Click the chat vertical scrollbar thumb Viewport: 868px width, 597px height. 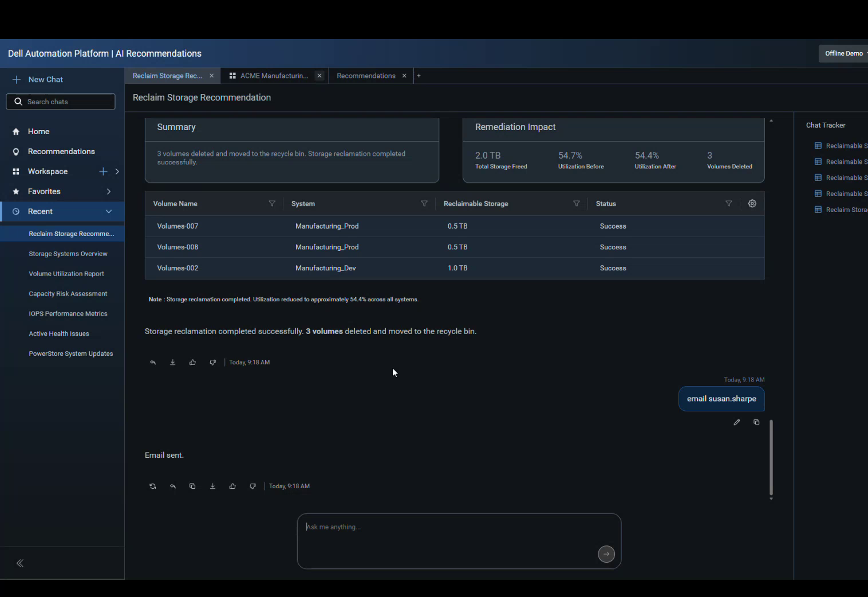(771, 457)
